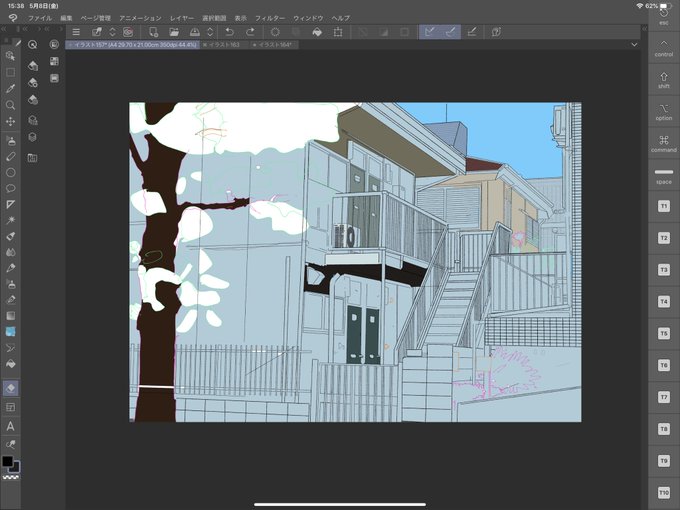680x510 pixels.
Task: Toggle snap to grid
Action: pos(472,32)
